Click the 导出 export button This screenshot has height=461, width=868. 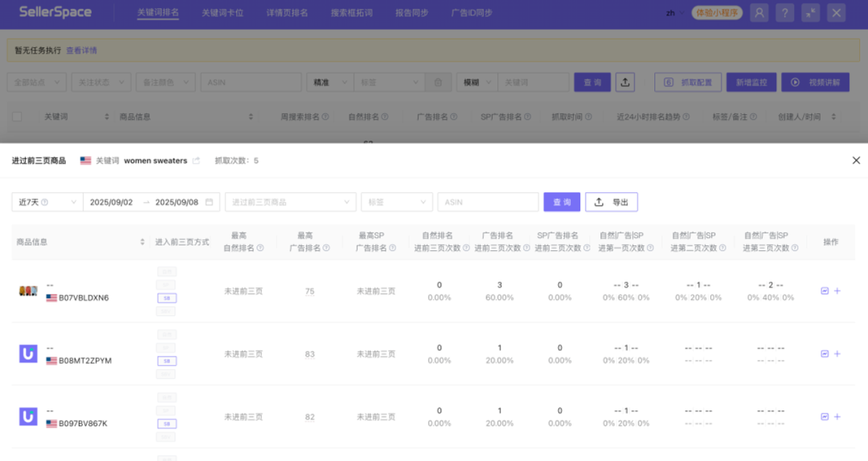(x=611, y=202)
